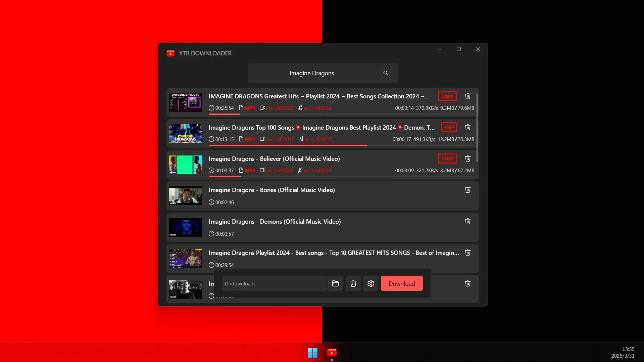Click the list vertical scrollbar
644x362 pixels.
[477, 128]
